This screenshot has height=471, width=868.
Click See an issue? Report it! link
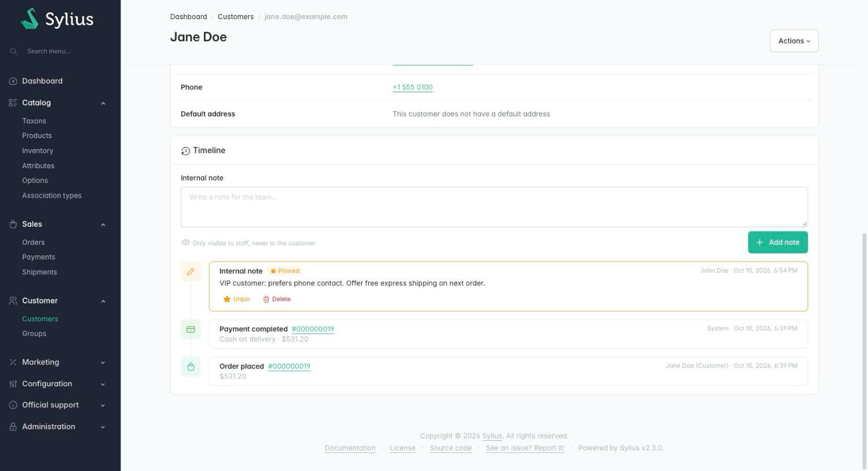coord(525,448)
